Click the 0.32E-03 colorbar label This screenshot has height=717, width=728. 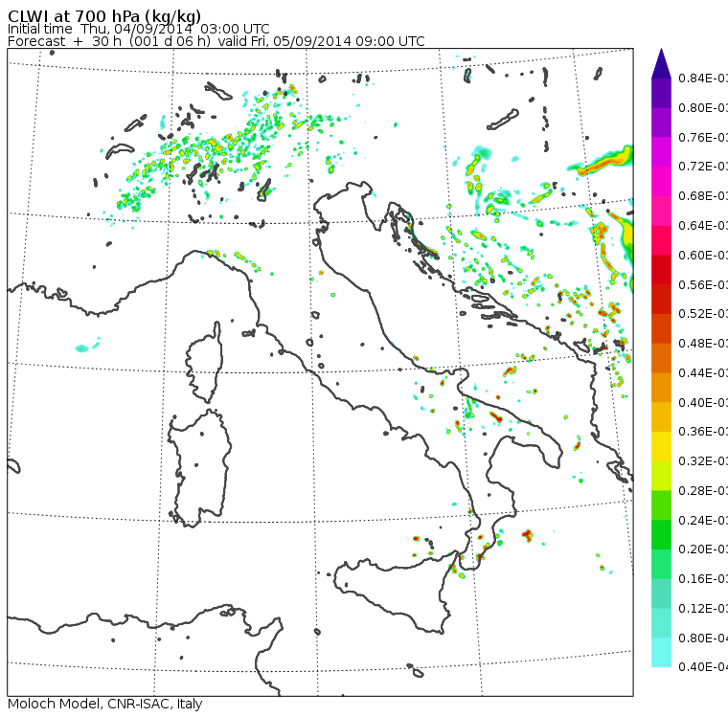pyautogui.click(x=703, y=460)
